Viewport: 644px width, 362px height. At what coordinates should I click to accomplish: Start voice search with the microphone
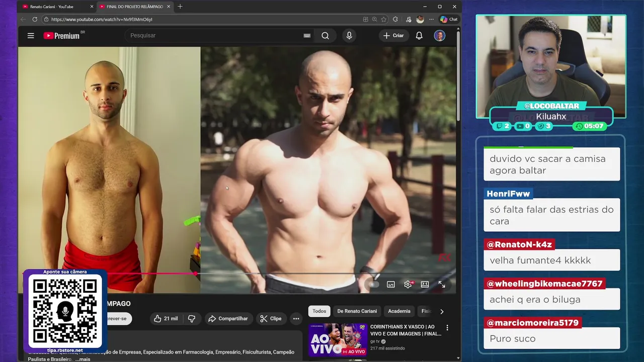pyautogui.click(x=349, y=36)
